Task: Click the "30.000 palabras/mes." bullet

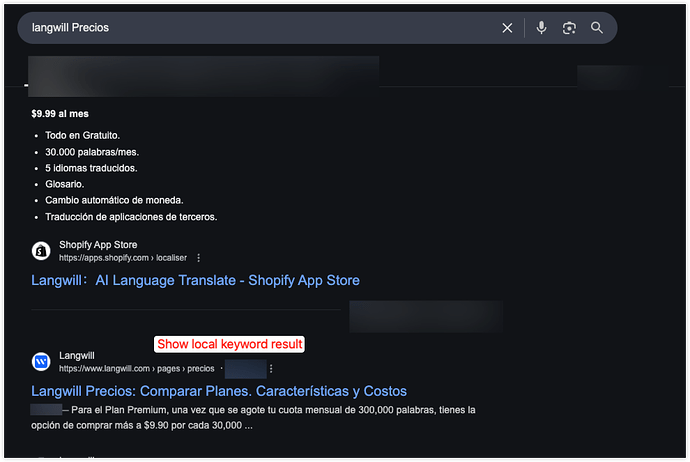Action: [92, 152]
